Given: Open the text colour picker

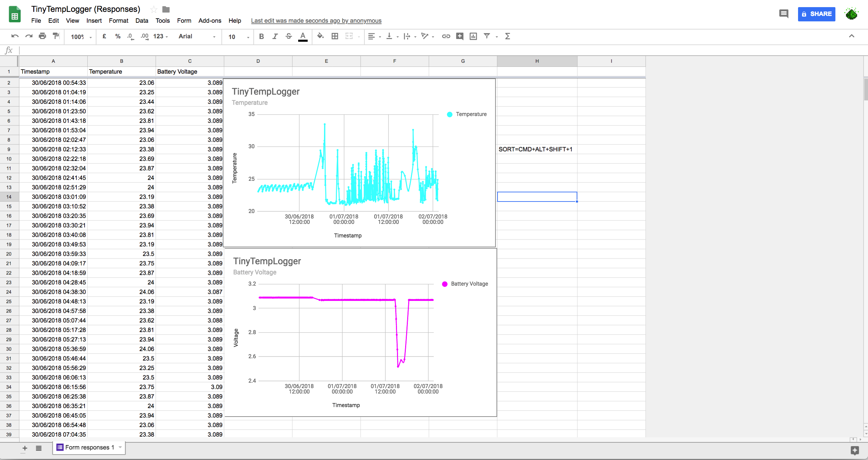Looking at the screenshot, I should [x=303, y=36].
